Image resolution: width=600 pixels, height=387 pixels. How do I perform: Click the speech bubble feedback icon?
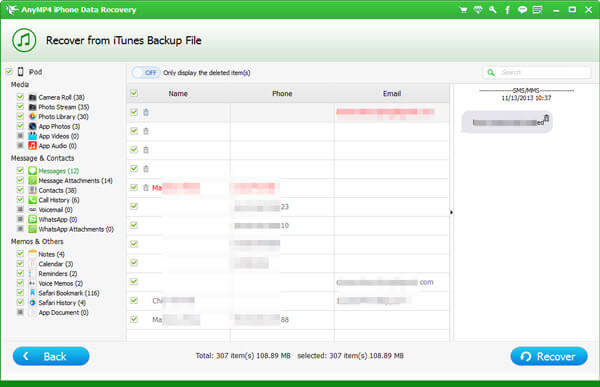(522, 10)
